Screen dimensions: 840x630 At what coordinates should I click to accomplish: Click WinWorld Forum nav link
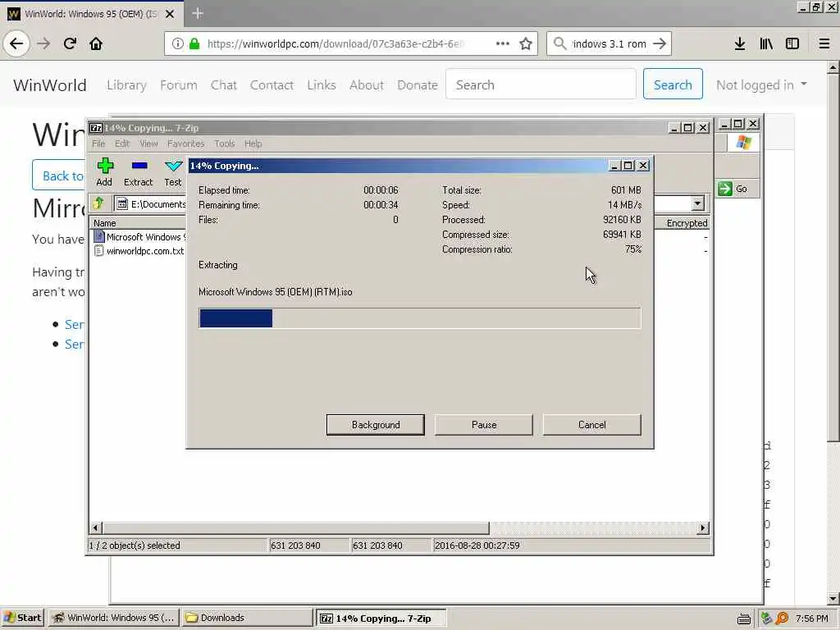point(178,85)
